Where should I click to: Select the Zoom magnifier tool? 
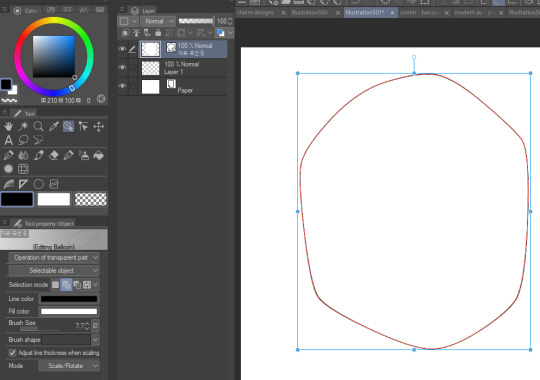pos(38,126)
